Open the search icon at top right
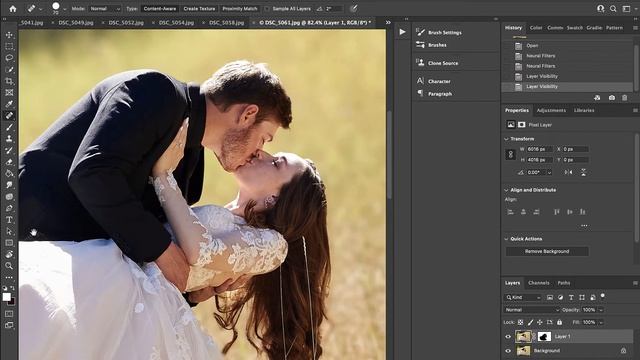The height and width of the screenshot is (360, 640). click(613, 9)
